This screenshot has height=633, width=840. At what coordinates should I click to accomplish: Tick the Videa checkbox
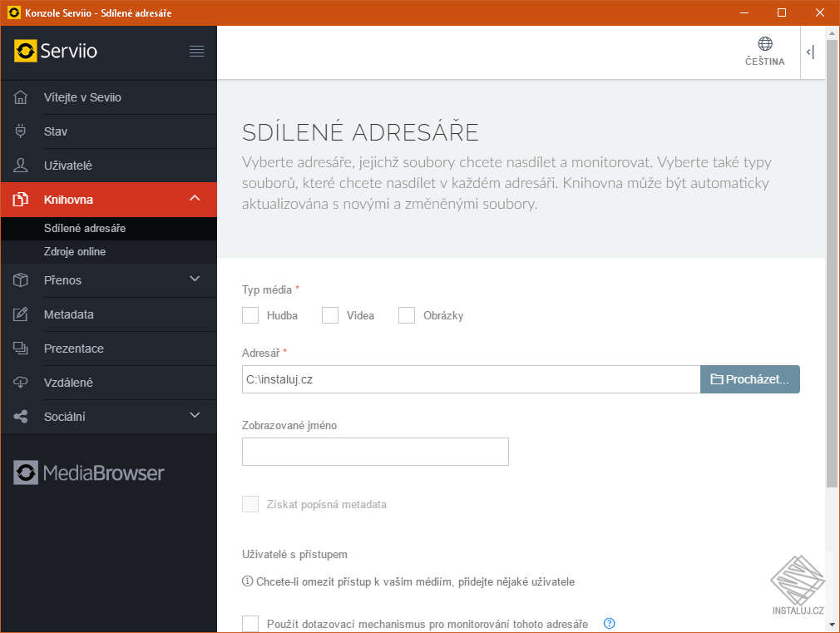(x=330, y=315)
